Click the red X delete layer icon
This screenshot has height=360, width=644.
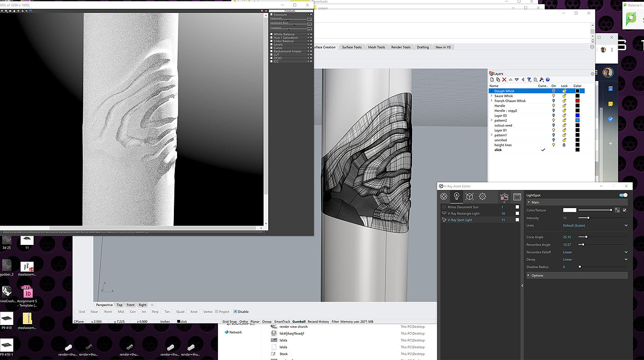tap(504, 80)
